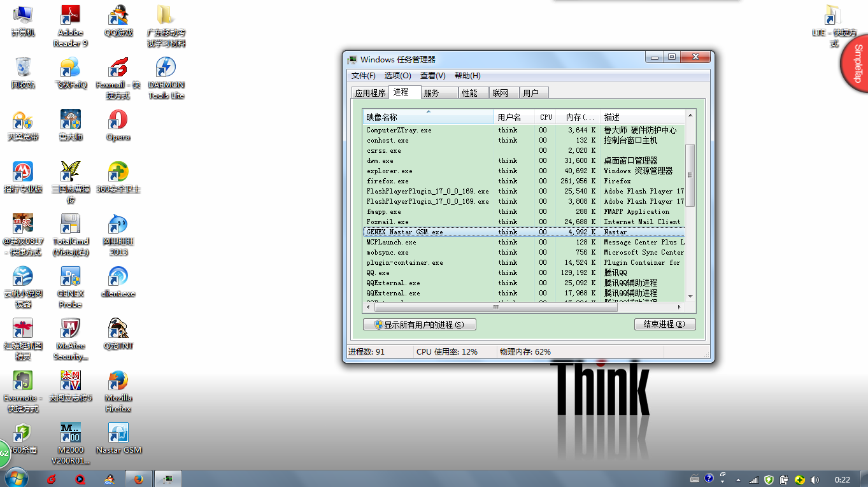
Task: Switch to the 用户 tab
Action: pos(534,93)
